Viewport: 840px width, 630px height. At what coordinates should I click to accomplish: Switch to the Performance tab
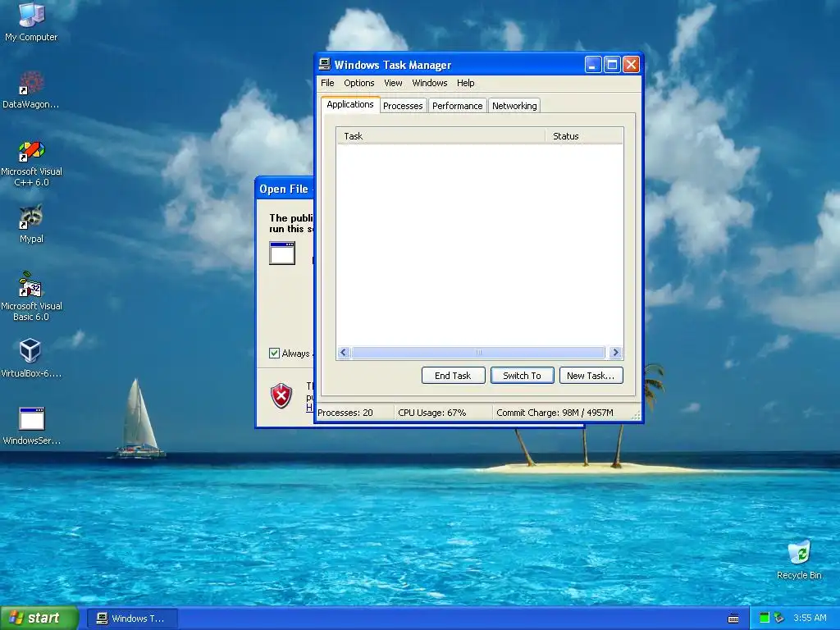tap(458, 106)
